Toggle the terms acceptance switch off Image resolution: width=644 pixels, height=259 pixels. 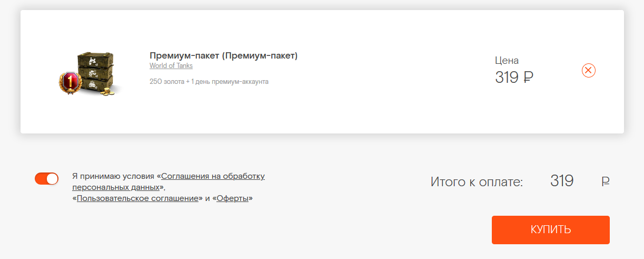click(46, 179)
